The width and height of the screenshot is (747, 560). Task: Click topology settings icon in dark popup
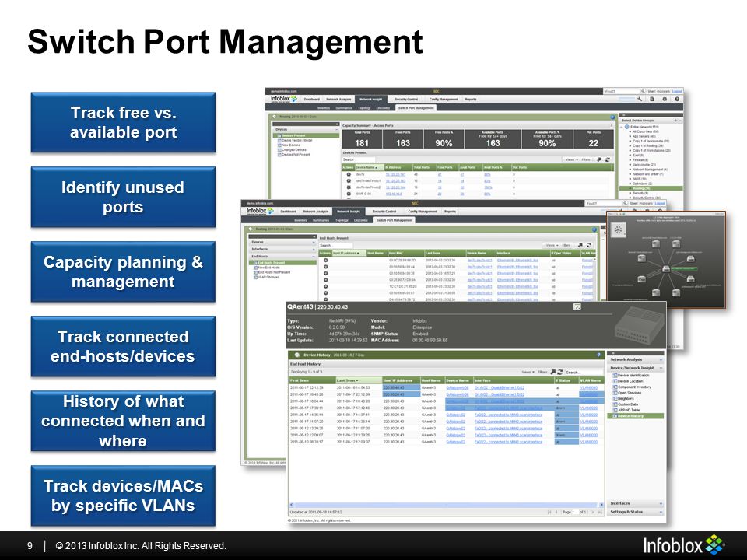coord(618,229)
